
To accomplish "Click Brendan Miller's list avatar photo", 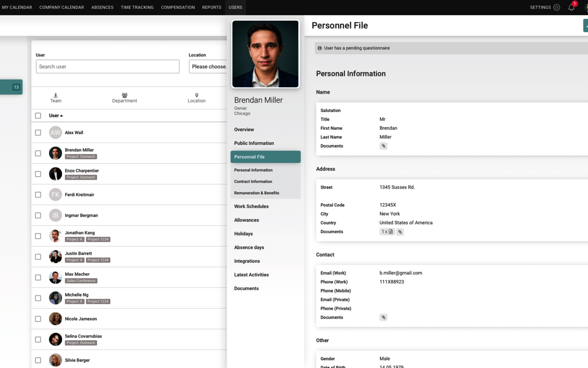I will click(56, 153).
